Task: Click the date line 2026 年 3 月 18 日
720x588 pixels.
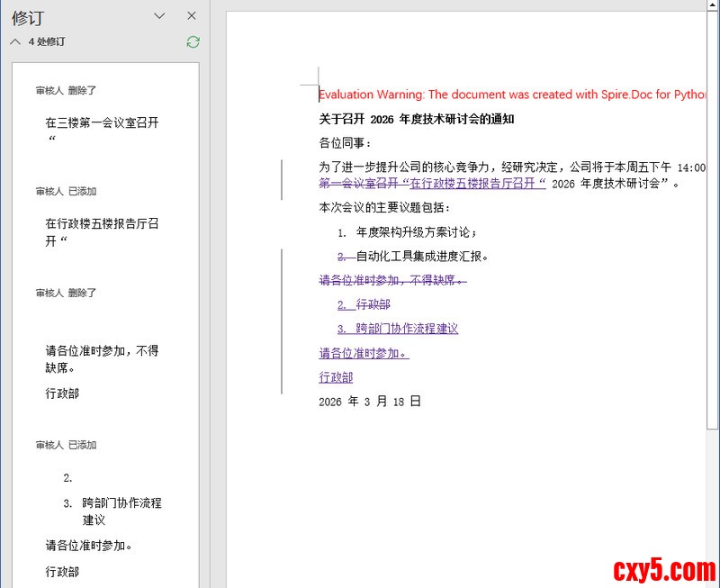Action: click(x=369, y=402)
